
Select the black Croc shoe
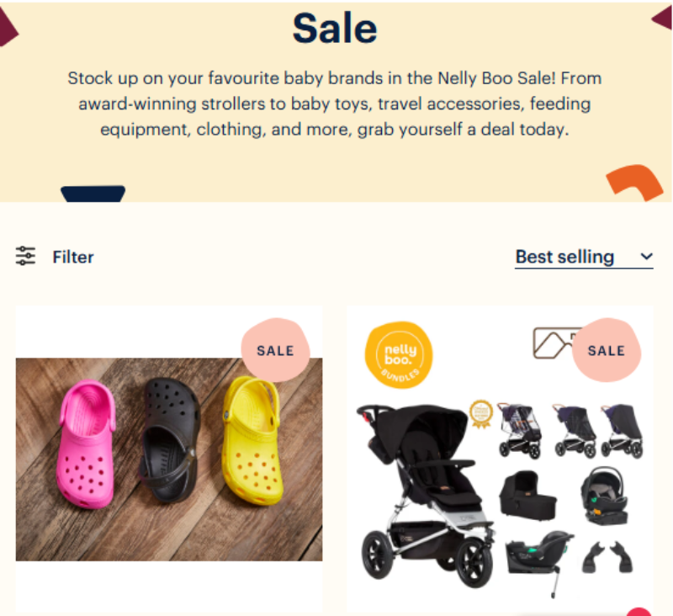(170, 440)
